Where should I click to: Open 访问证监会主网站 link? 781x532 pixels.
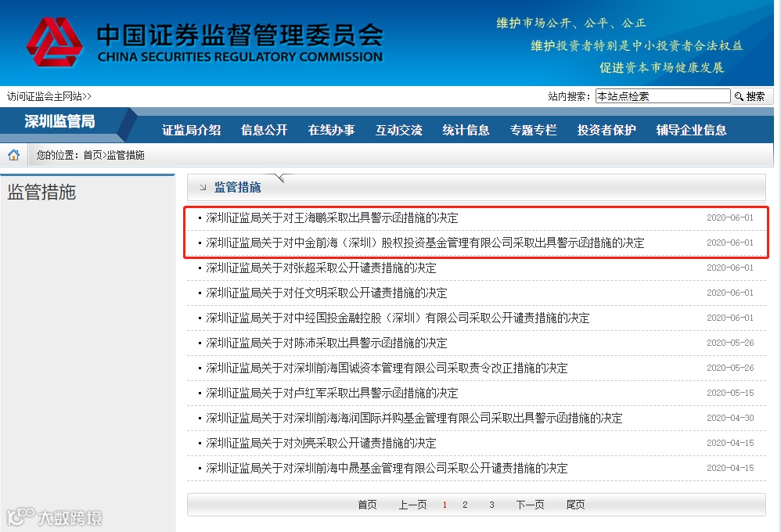49,96
